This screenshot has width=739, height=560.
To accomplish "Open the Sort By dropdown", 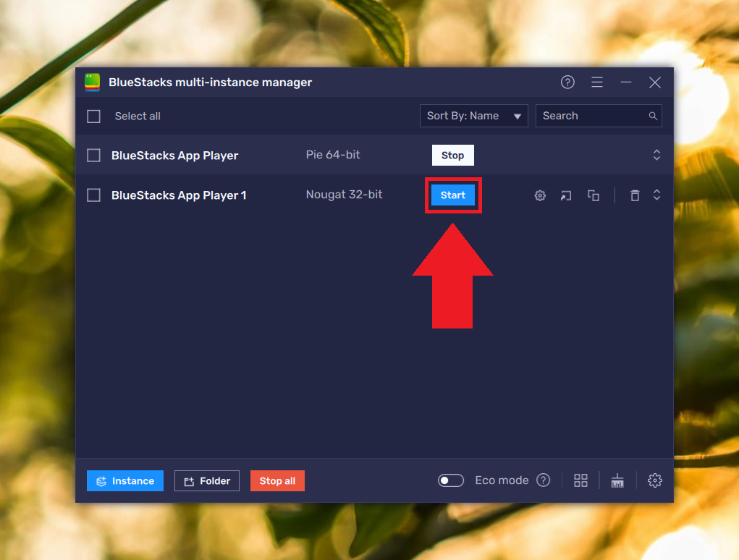I will pos(473,116).
